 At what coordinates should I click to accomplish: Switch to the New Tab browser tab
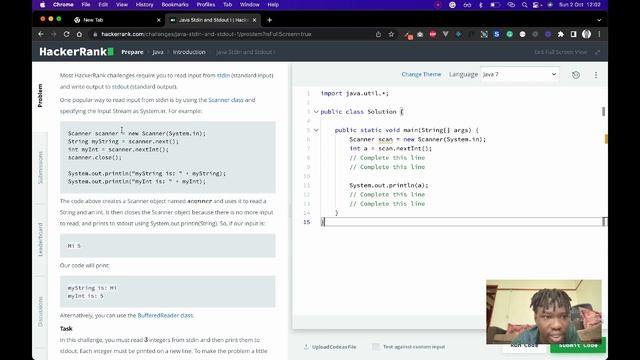coord(116,20)
